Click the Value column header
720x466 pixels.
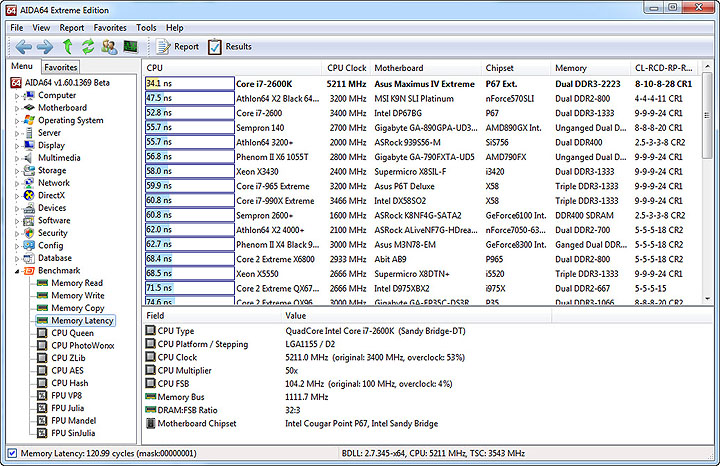click(416, 315)
